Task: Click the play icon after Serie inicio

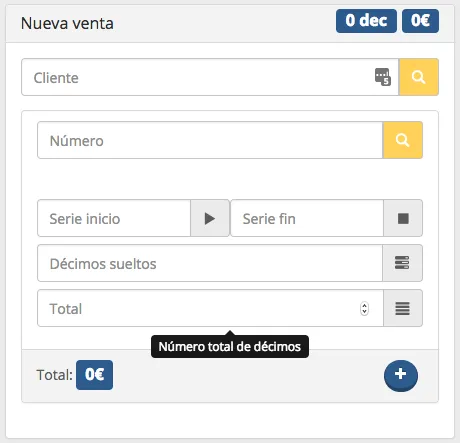Action: (x=210, y=218)
